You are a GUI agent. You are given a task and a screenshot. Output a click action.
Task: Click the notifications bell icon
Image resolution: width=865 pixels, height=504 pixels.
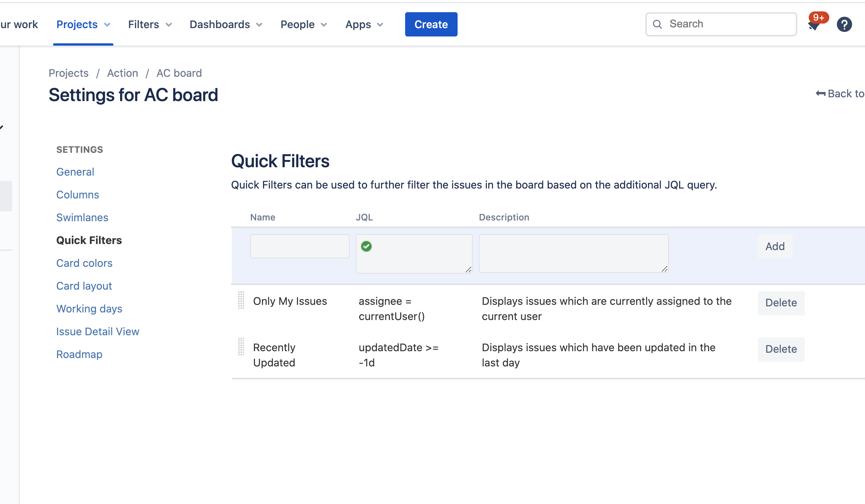coord(814,25)
